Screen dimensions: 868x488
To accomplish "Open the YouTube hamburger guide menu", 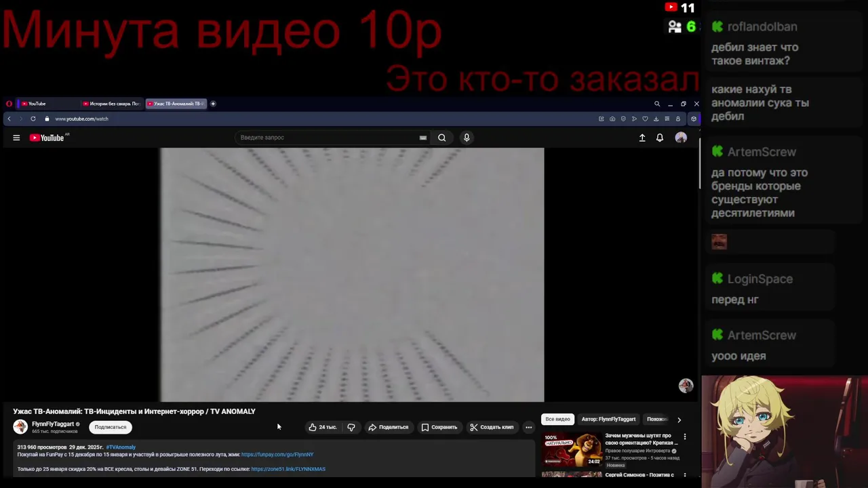I will coord(16,138).
